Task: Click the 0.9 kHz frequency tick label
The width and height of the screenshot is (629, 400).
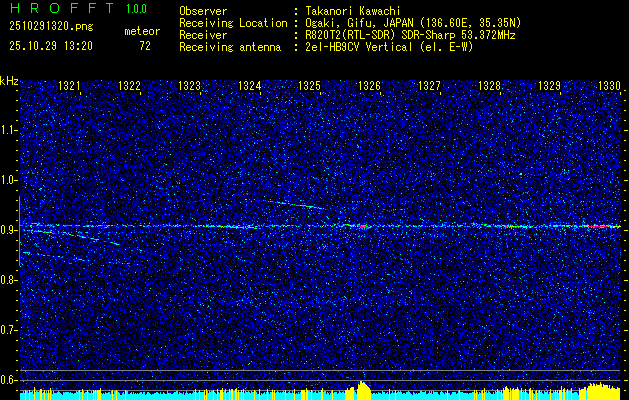Action: (8, 230)
